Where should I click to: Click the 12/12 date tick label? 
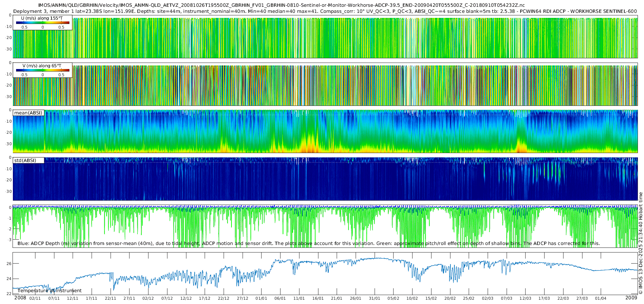[x=186, y=298]
